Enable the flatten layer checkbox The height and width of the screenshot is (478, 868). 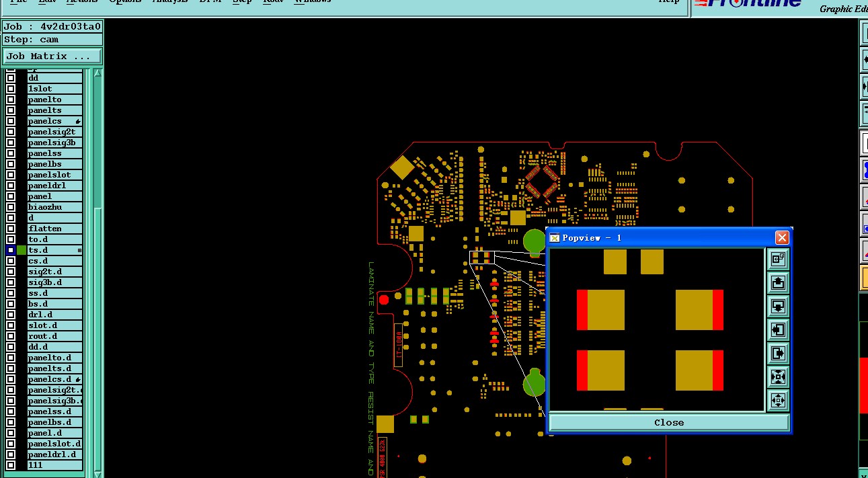(11, 229)
